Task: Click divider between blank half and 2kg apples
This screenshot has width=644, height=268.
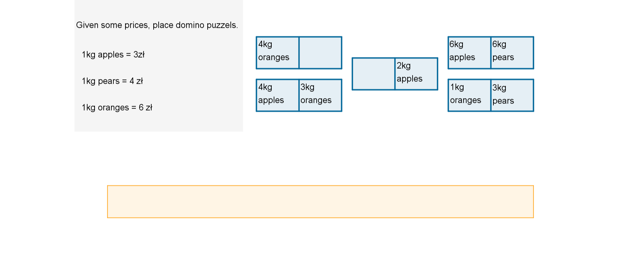Action: (395, 74)
